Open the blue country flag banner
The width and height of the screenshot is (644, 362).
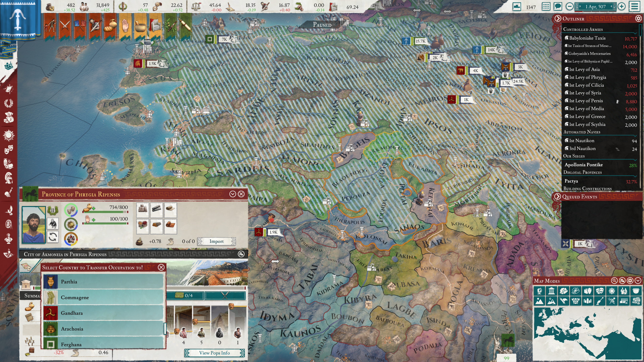(20, 20)
